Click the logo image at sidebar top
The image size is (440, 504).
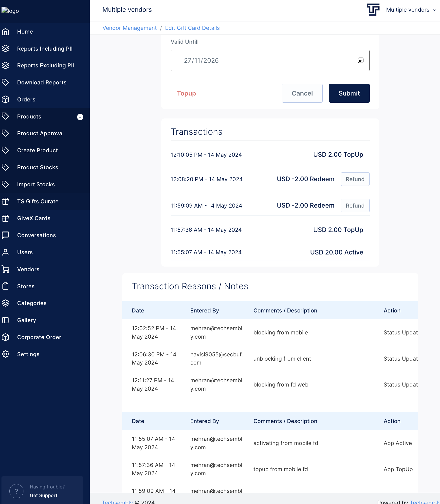click(10, 11)
